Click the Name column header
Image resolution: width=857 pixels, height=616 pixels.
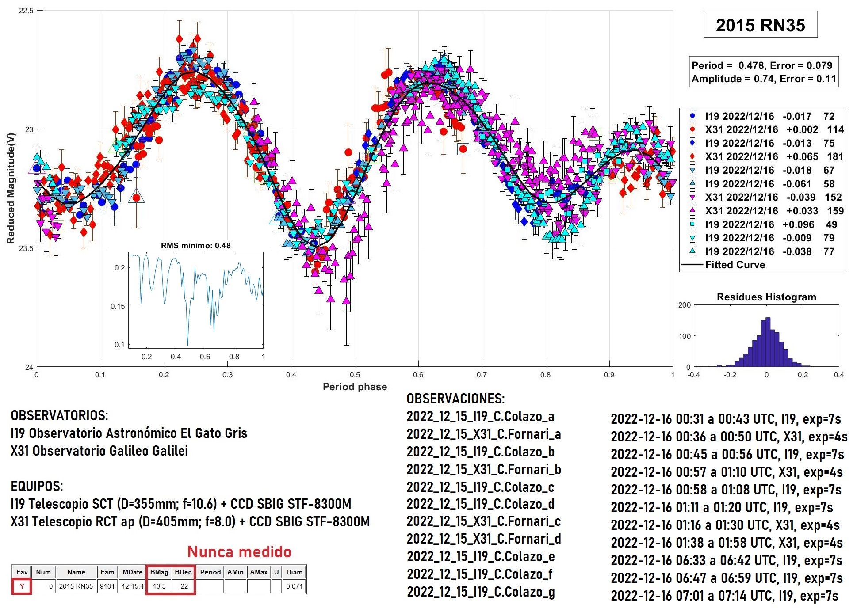[x=76, y=572]
